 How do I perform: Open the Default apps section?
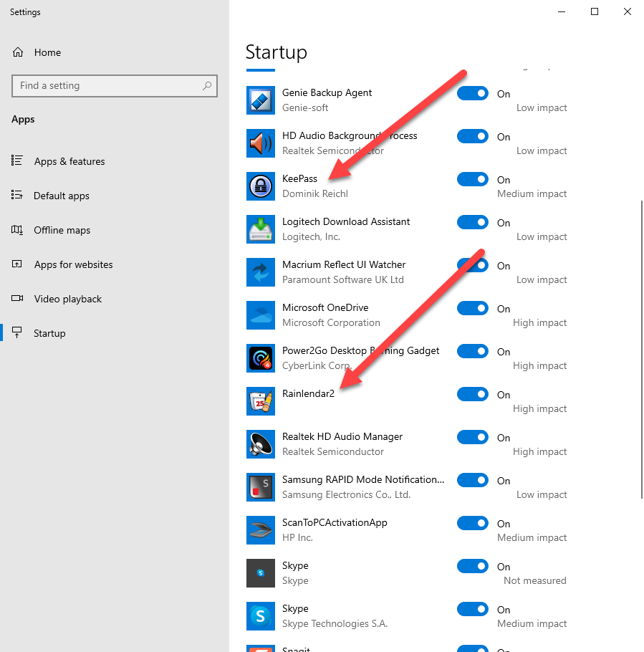coord(62,196)
